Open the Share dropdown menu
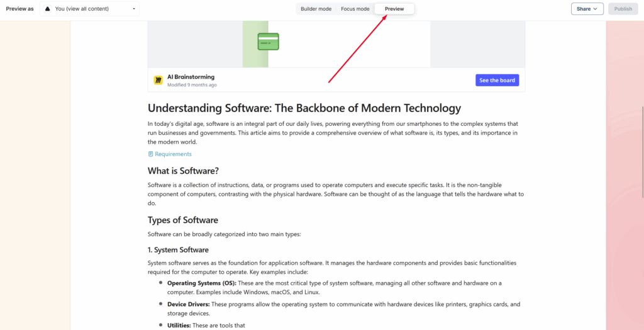 [x=587, y=9]
